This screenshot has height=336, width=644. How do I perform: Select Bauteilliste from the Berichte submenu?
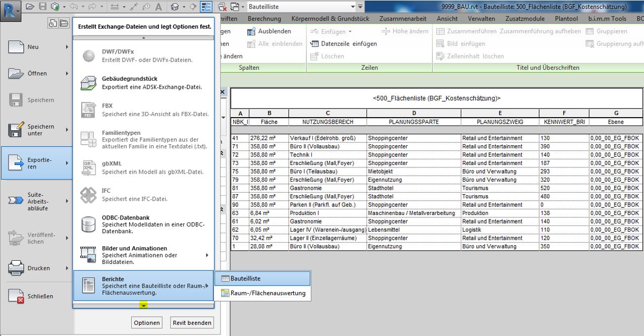[262, 278]
